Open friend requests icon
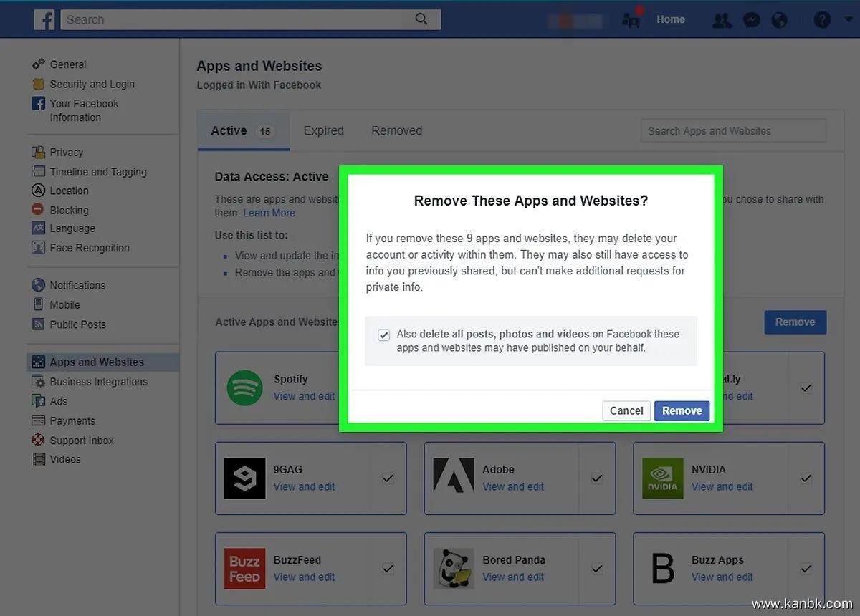This screenshot has width=860, height=616. (x=722, y=20)
